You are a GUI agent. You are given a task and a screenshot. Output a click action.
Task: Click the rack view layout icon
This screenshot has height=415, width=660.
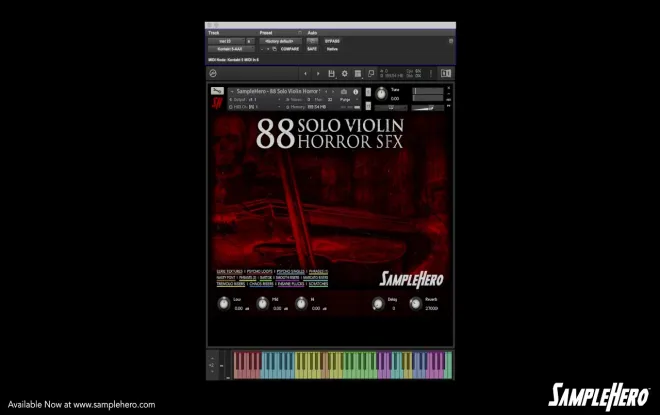tap(358, 74)
